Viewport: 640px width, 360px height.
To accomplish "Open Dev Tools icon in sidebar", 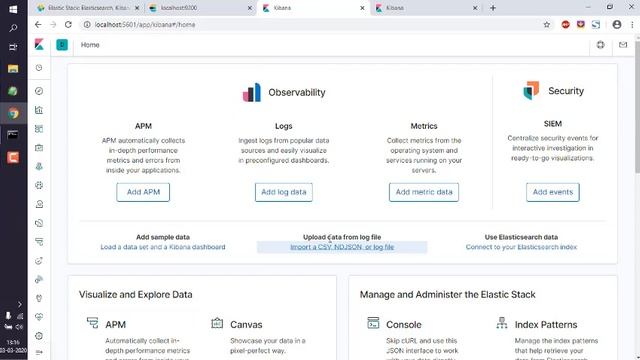I will pos(39,298).
